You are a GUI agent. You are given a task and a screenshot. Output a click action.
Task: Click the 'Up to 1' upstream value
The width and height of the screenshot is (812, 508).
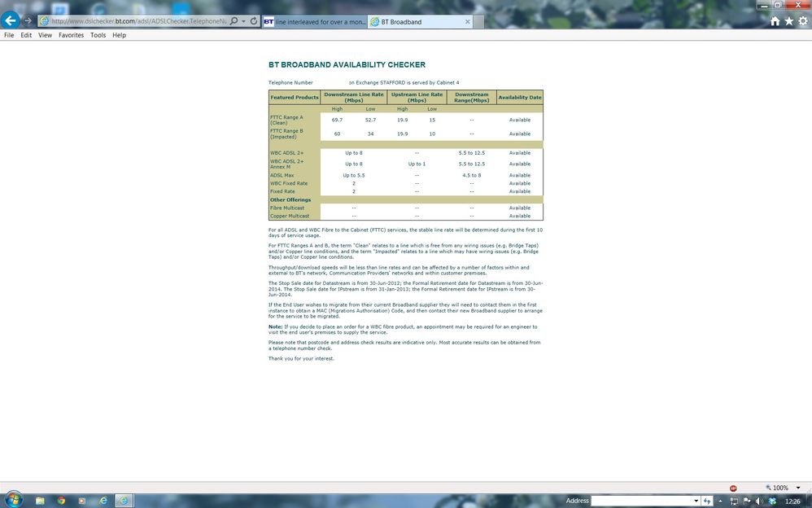point(417,164)
